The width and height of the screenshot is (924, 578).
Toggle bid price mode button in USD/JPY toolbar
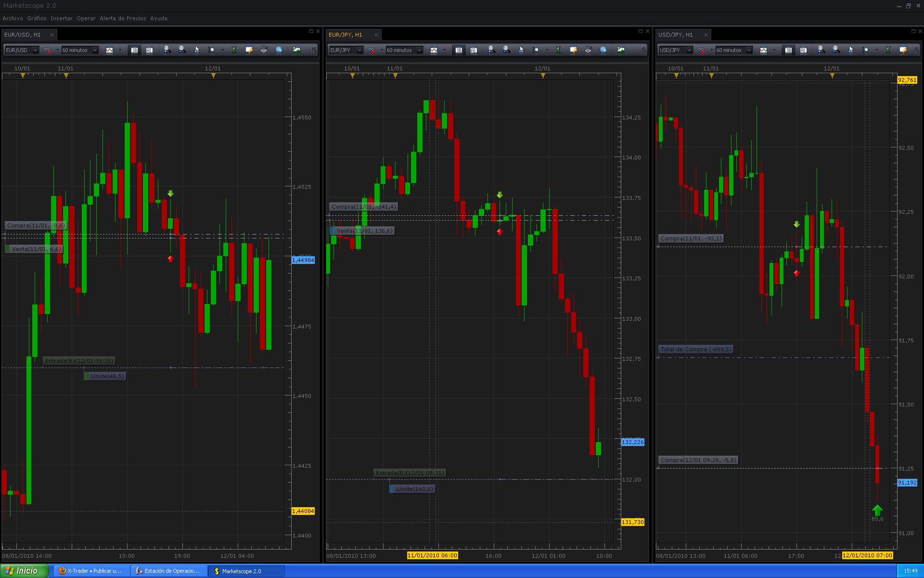click(788, 50)
